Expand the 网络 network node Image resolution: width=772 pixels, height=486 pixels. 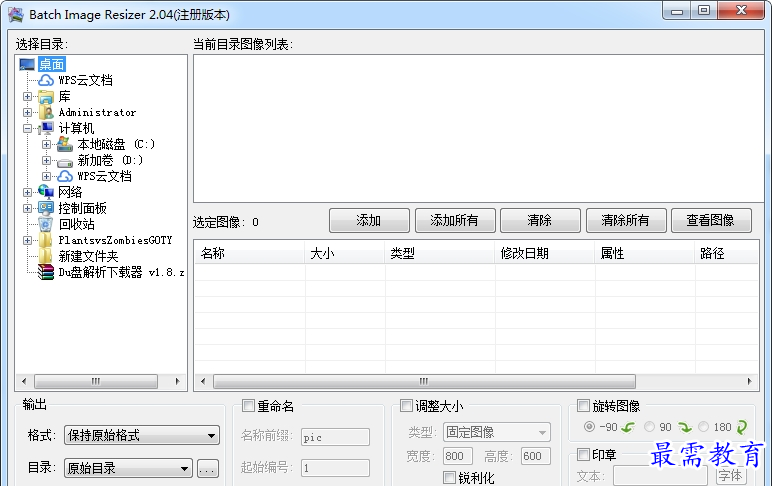[x=28, y=192]
